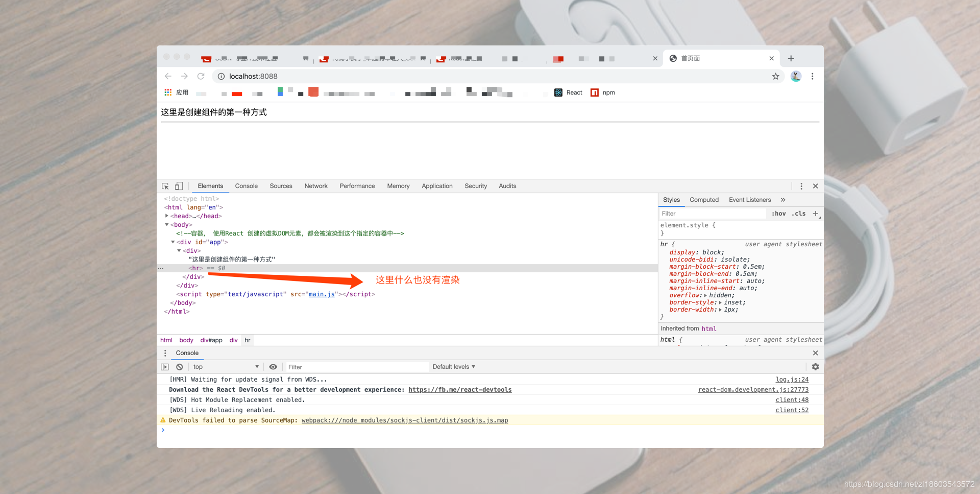This screenshot has height=494, width=980.
Task: Show the console sidebar
Action: coord(165,367)
